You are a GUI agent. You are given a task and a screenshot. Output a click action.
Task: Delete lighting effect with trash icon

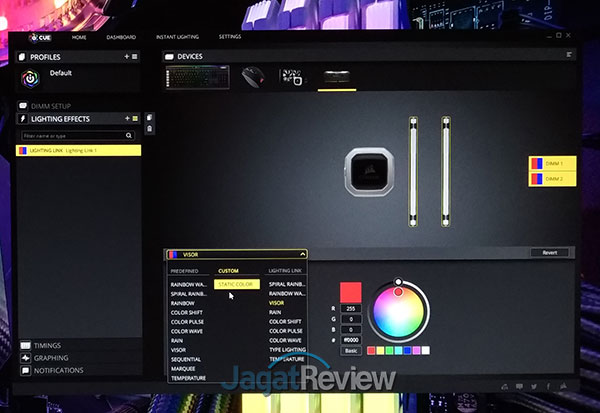149,129
